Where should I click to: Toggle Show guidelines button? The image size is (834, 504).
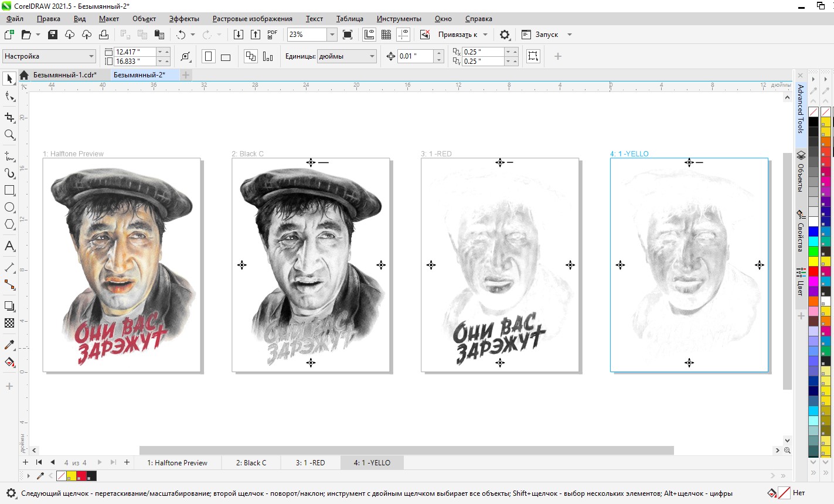tap(403, 35)
